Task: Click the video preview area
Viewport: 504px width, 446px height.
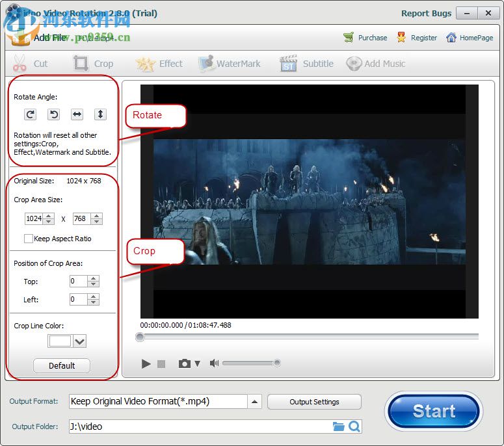Action: click(x=309, y=202)
